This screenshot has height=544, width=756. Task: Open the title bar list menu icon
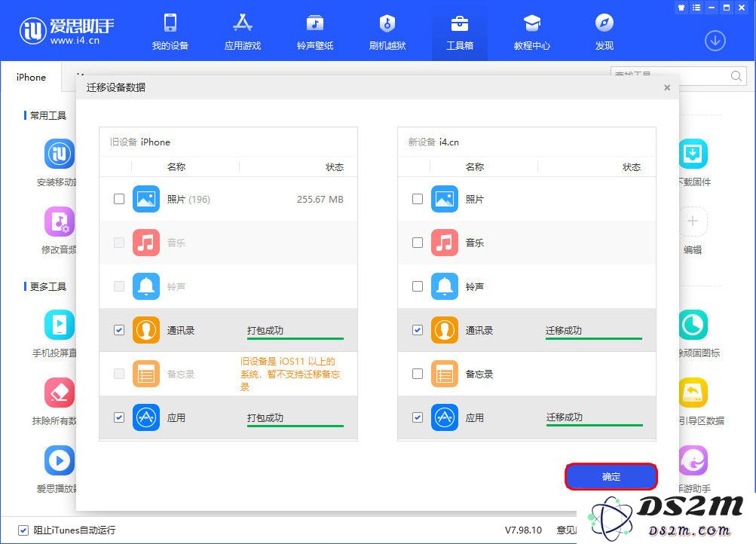coord(696,8)
